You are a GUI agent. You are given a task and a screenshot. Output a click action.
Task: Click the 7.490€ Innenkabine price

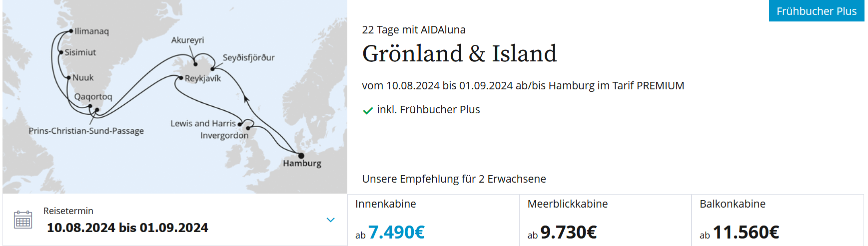pos(396,233)
